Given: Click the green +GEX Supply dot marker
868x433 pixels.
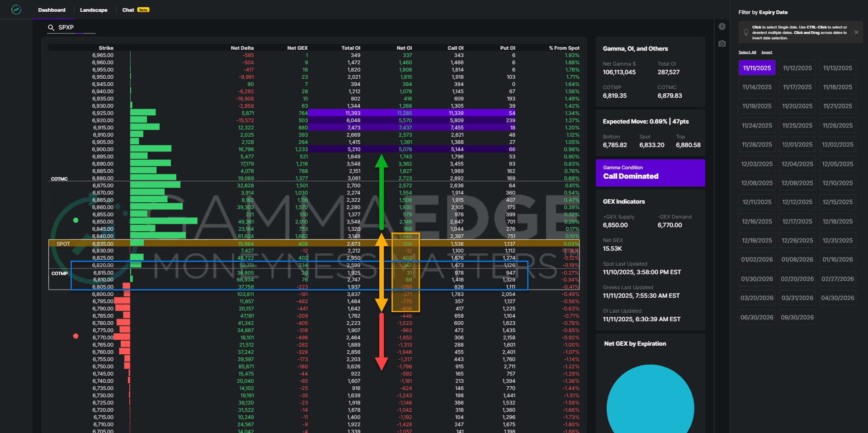Looking at the screenshot, I should click(76, 220).
